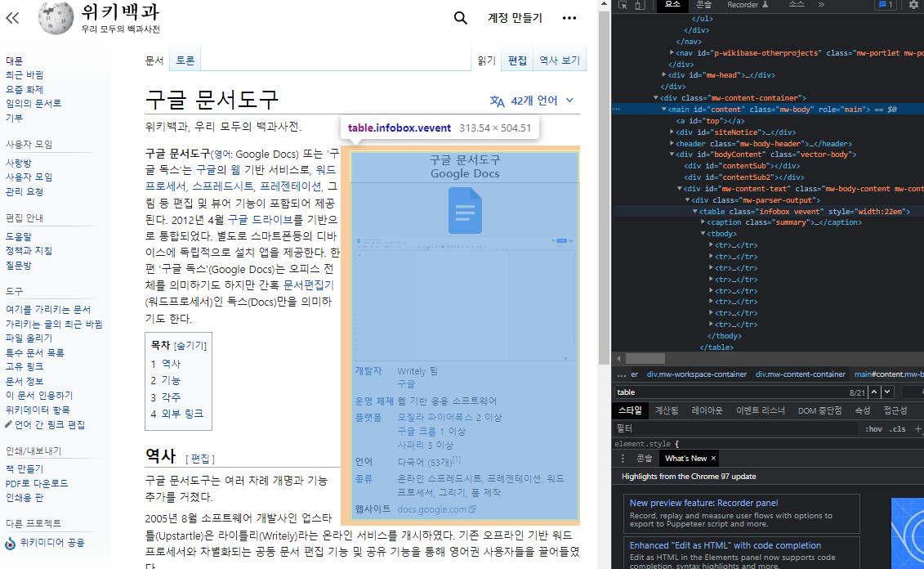Open the drawer three-dot menu
The width and height of the screenshot is (924, 569).
tap(623, 458)
